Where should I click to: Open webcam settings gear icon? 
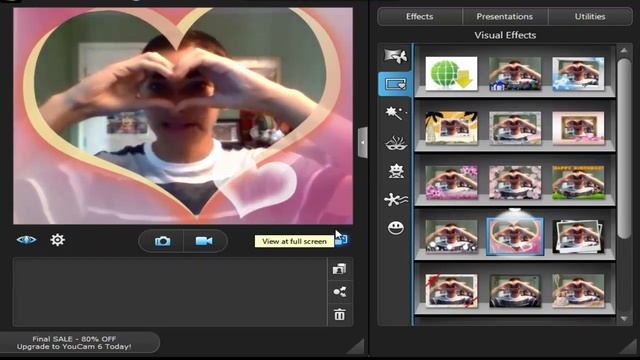point(58,240)
